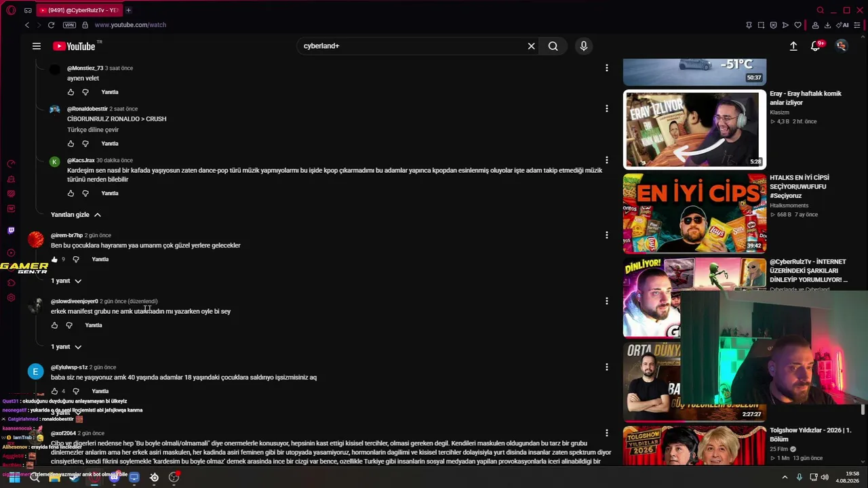Viewport: 868px width, 488px height.
Task: Open sidebar settings gear
Action: pyautogui.click(x=11, y=298)
